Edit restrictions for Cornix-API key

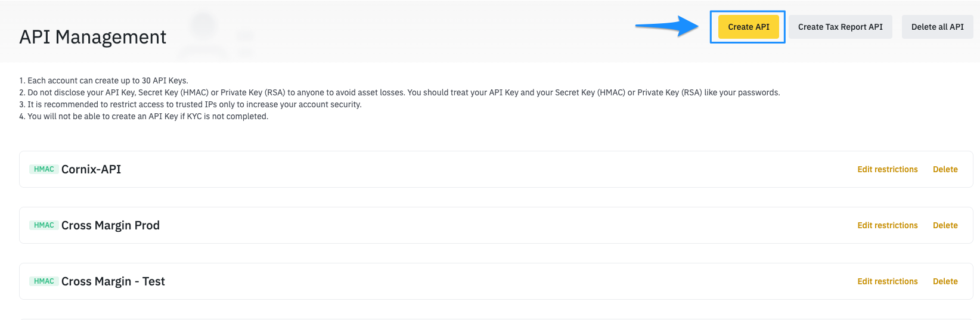[x=887, y=169]
